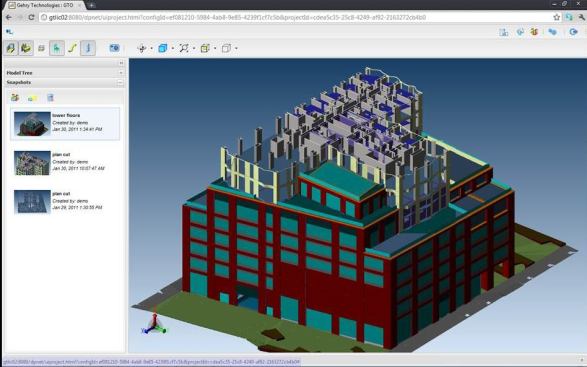Image resolution: width=587 pixels, height=367 pixels.
Task: Open the Model Tree panel header
Action: click(x=64, y=73)
